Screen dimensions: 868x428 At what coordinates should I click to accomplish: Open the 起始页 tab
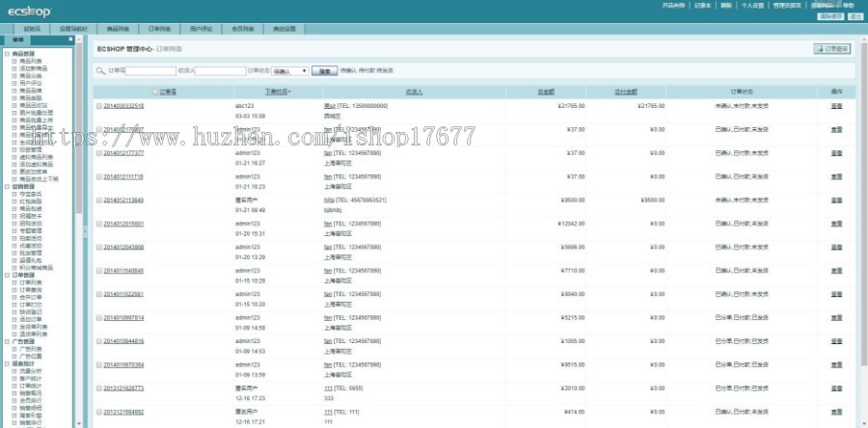pyautogui.click(x=32, y=29)
